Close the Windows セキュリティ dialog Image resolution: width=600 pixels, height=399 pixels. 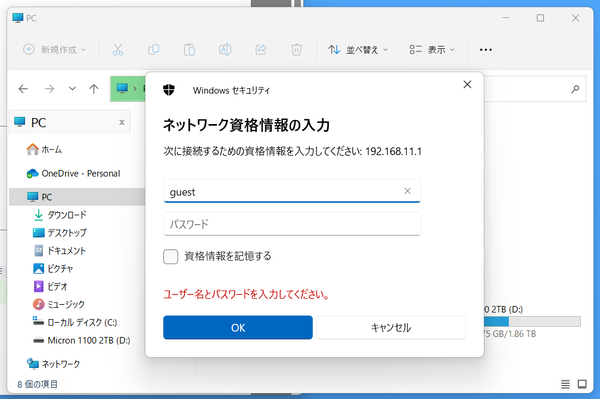[x=467, y=85]
